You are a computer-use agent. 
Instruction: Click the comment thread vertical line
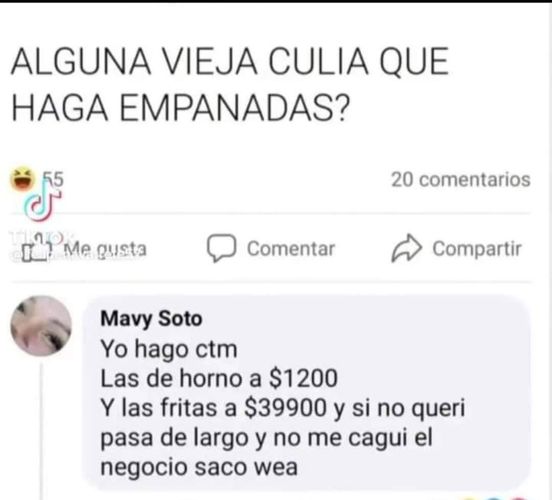(41, 431)
